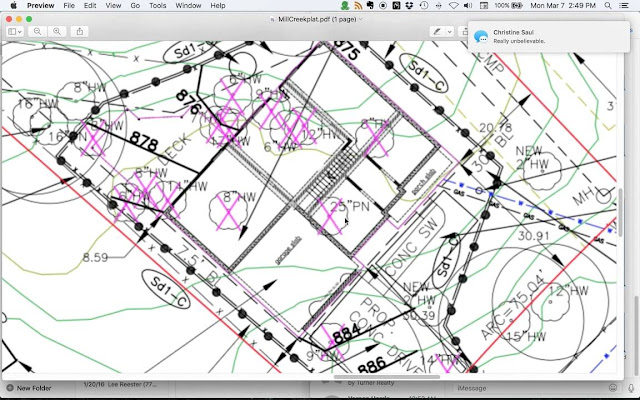The height and width of the screenshot is (400, 640).
Task: Open the Edit menu
Action: (x=90, y=5)
